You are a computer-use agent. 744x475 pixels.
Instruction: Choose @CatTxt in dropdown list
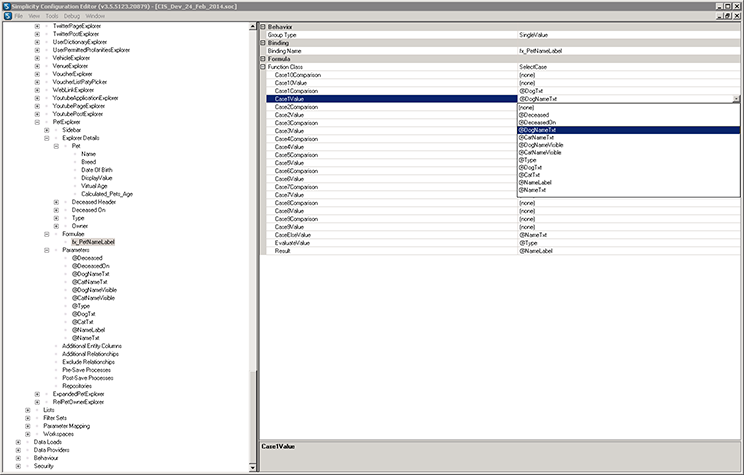tap(628, 175)
